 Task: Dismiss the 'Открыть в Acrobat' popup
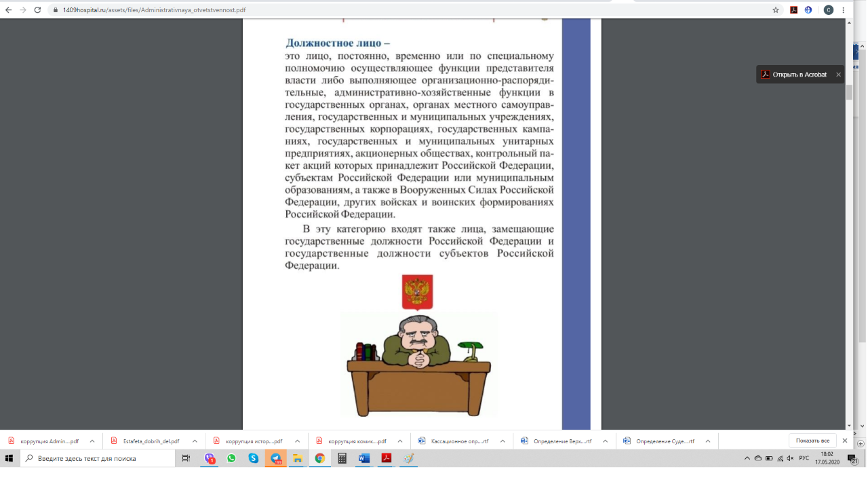click(838, 75)
